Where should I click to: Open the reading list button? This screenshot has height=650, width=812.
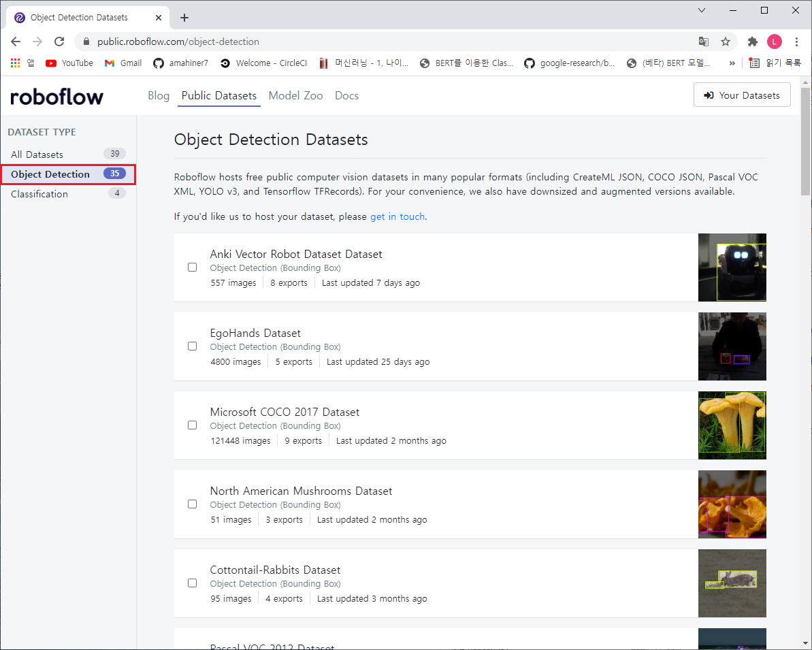click(x=775, y=63)
